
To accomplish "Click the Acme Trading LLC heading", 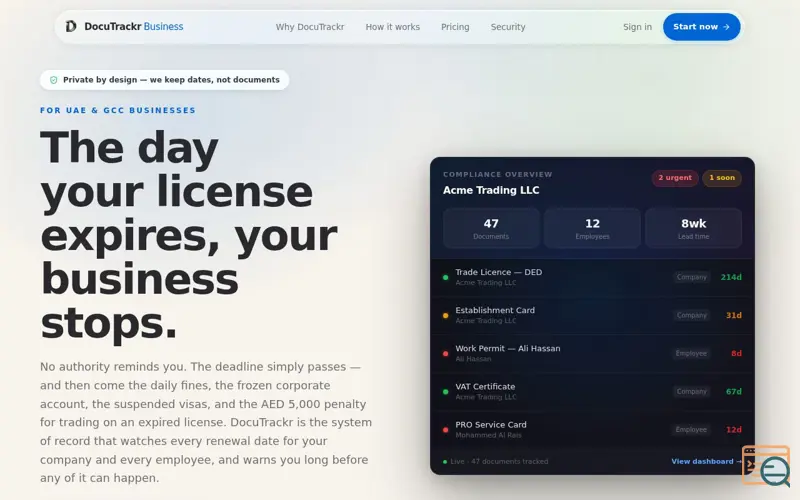I will (x=491, y=190).
